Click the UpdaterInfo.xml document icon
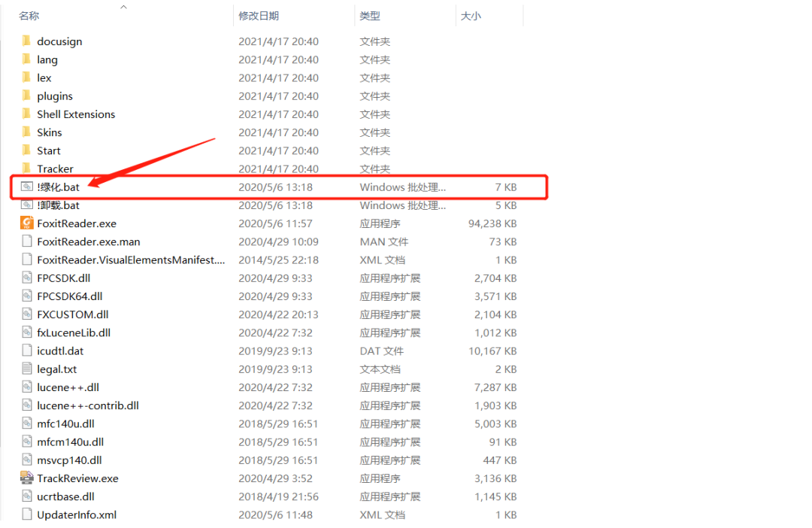This screenshot has width=812, height=528. tap(26, 514)
